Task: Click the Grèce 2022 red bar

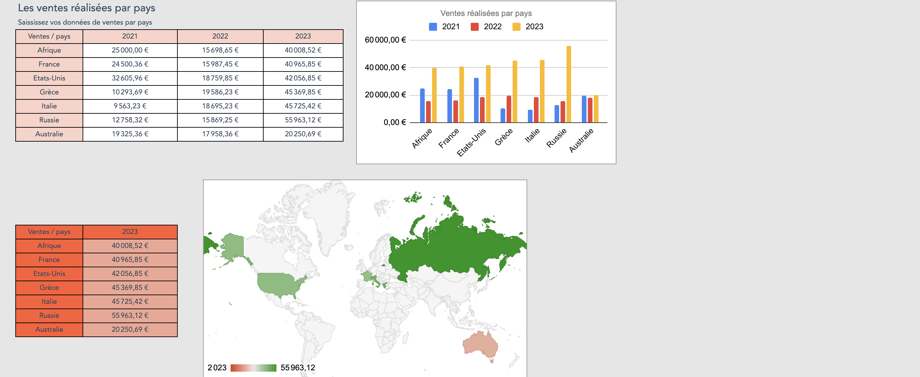Action: [509, 109]
